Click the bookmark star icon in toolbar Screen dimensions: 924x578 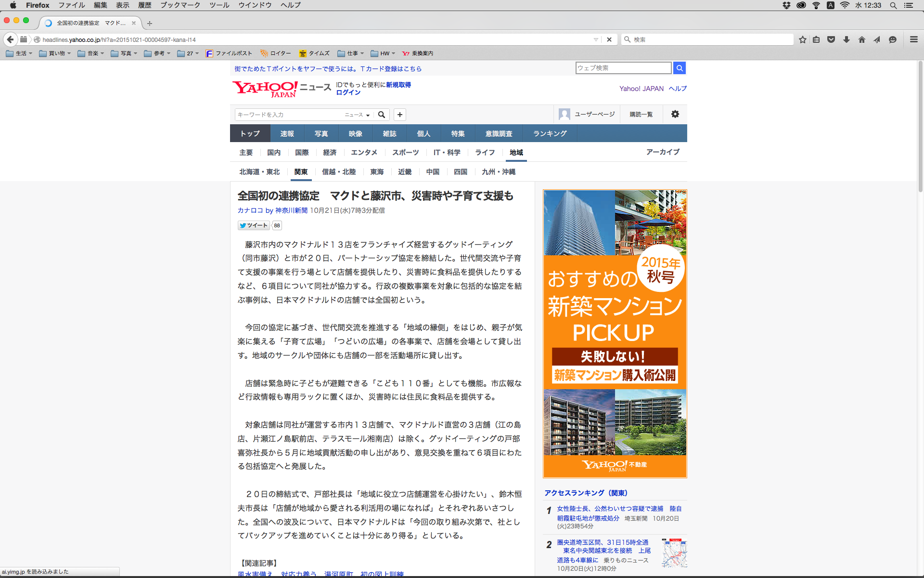[802, 39]
